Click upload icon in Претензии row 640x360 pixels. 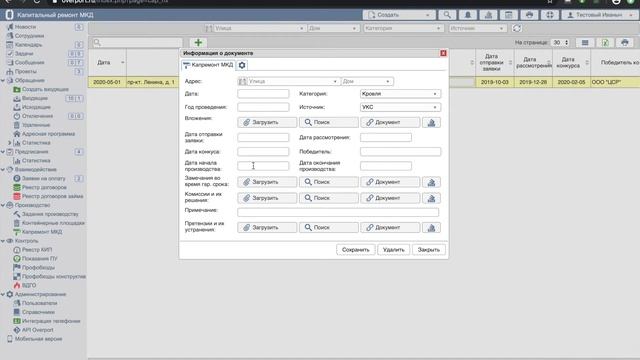click(431, 227)
